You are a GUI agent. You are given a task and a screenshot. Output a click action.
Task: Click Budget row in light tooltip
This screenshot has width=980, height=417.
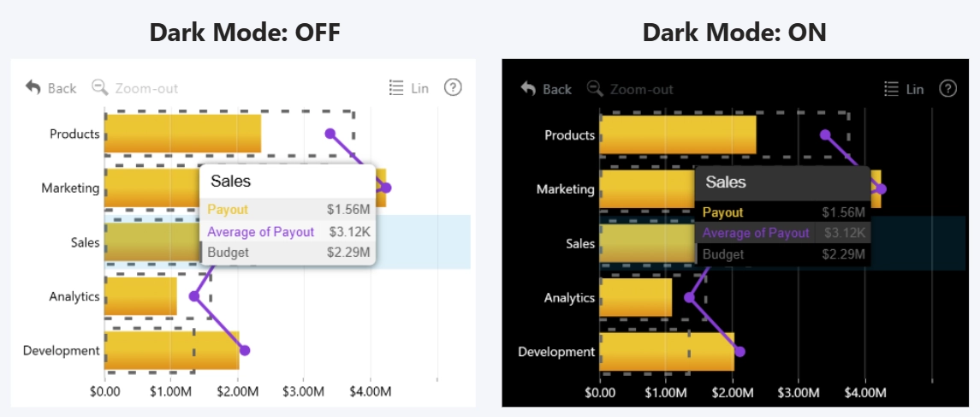tap(288, 253)
